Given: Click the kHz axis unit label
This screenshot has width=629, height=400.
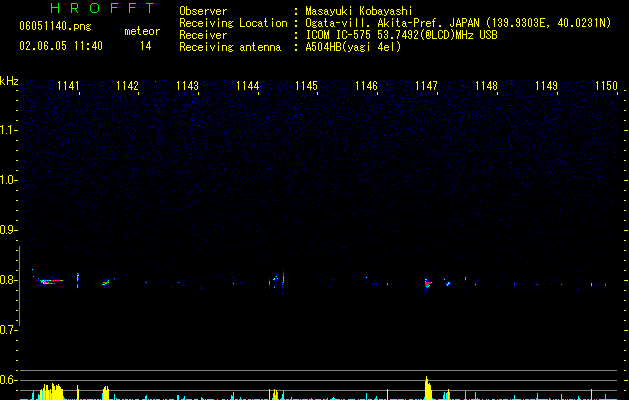Looking at the screenshot, I should click(x=9, y=81).
